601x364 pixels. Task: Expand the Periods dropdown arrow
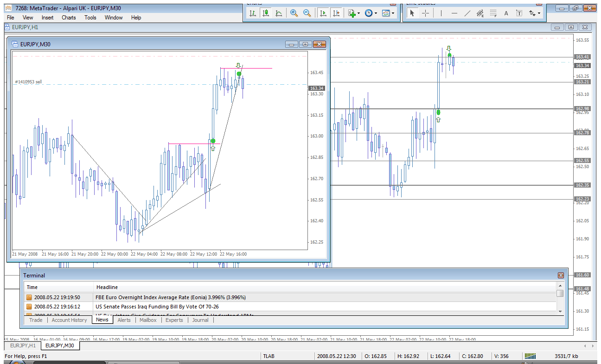pos(376,13)
